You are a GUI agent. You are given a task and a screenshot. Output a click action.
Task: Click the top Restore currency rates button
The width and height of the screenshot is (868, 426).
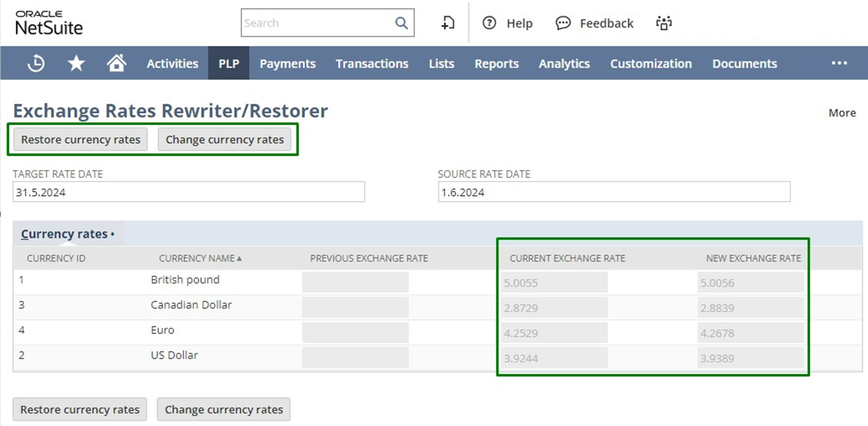tap(81, 140)
